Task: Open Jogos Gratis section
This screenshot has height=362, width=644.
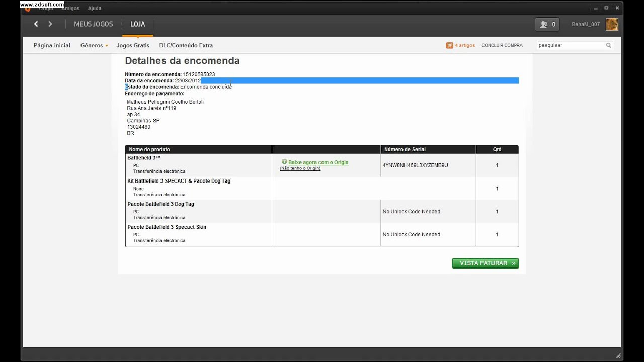Action: (133, 45)
